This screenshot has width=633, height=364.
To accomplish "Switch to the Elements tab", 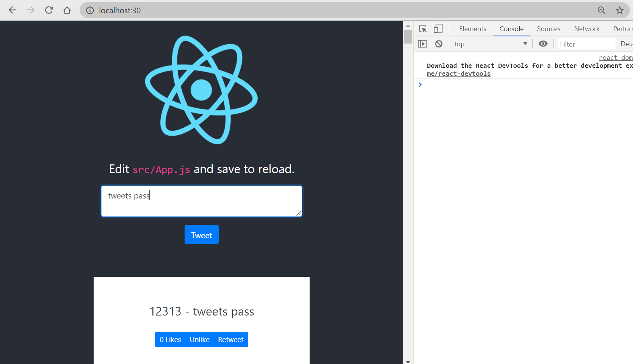I will [x=473, y=29].
